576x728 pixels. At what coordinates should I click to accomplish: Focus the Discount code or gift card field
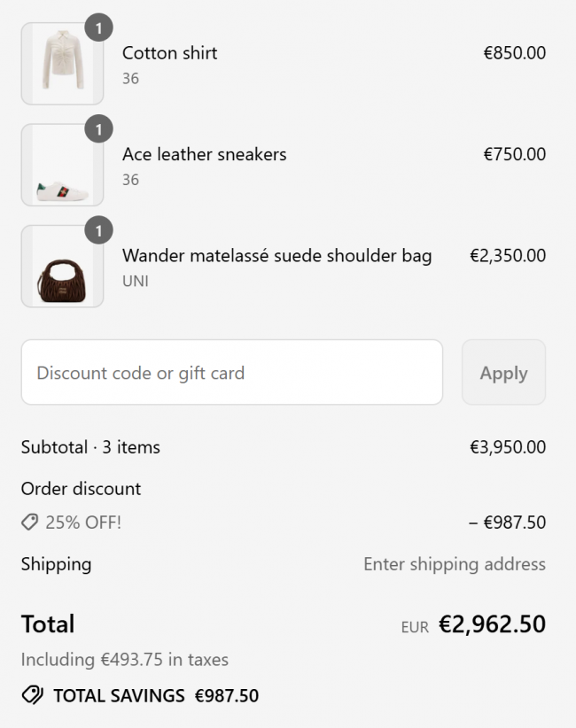click(x=231, y=373)
